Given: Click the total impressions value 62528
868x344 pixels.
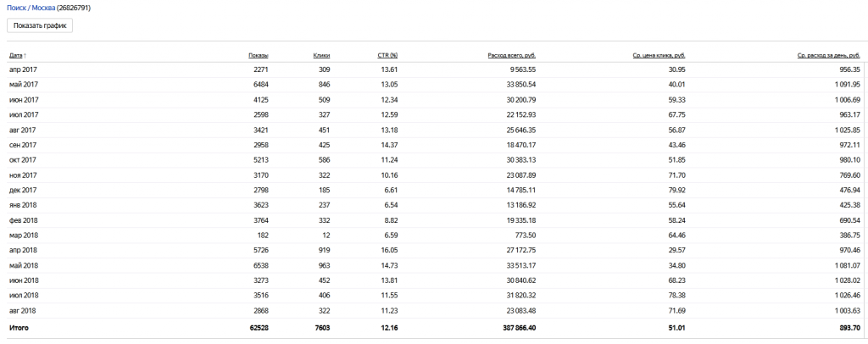Looking at the screenshot, I should [x=256, y=326].
